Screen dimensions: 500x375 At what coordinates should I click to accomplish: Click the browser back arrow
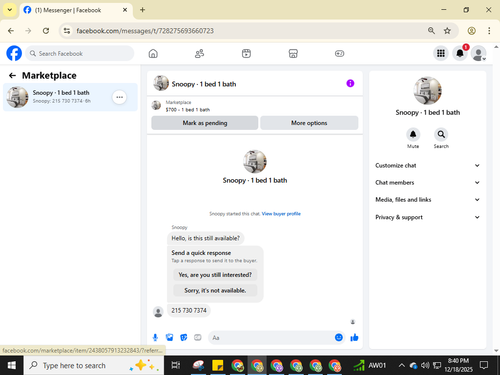11,31
